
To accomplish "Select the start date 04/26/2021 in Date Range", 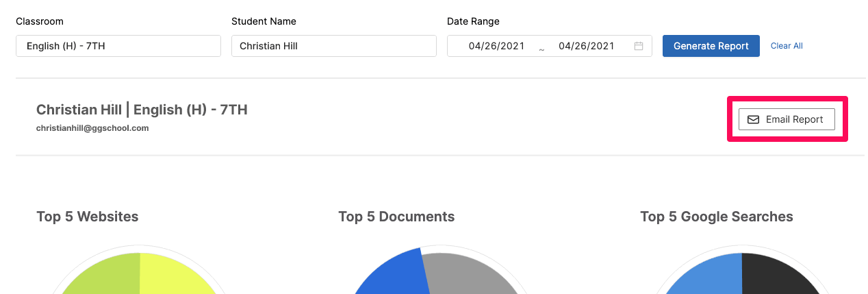I will pos(496,46).
